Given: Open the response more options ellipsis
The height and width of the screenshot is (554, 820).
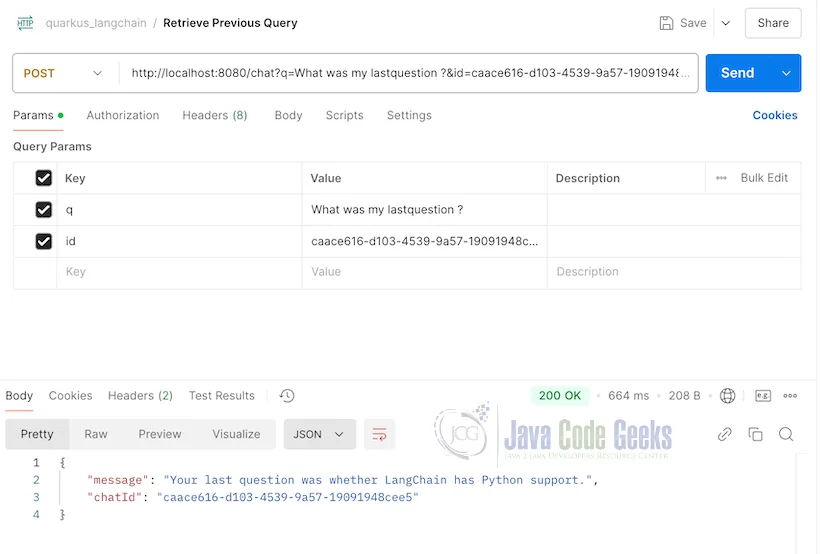Looking at the screenshot, I should [x=790, y=396].
